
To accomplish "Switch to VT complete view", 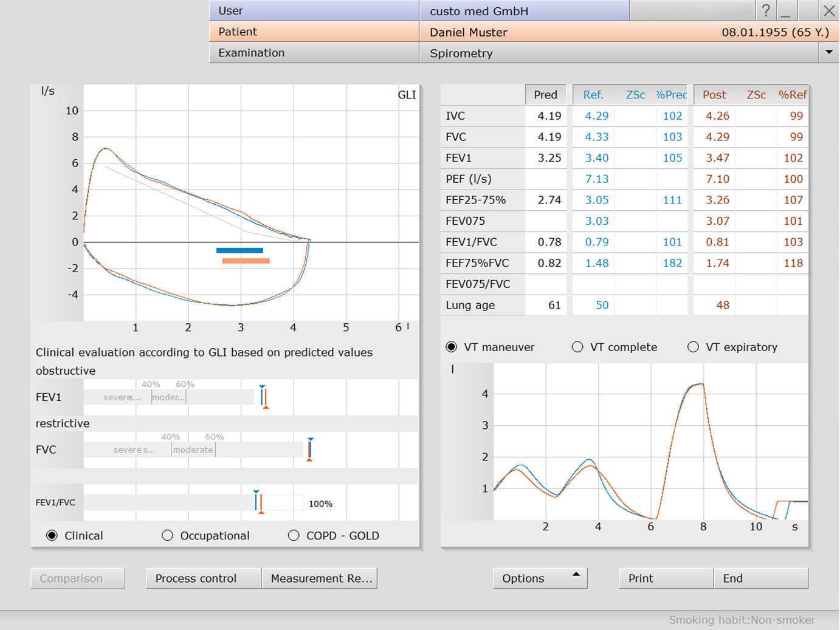I will [x=577, y=346].
